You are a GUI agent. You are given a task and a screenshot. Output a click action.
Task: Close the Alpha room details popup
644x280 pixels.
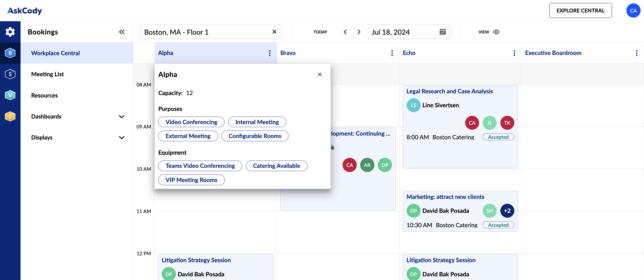pos(320,74)
